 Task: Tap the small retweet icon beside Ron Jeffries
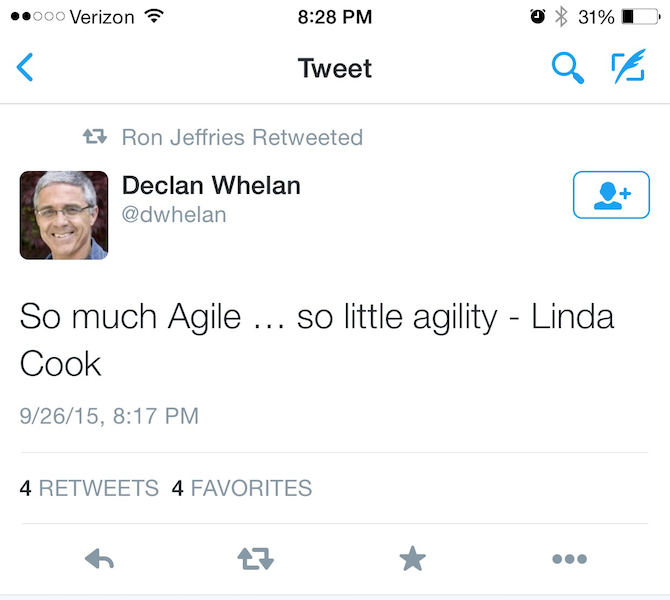tap(95, 137)
